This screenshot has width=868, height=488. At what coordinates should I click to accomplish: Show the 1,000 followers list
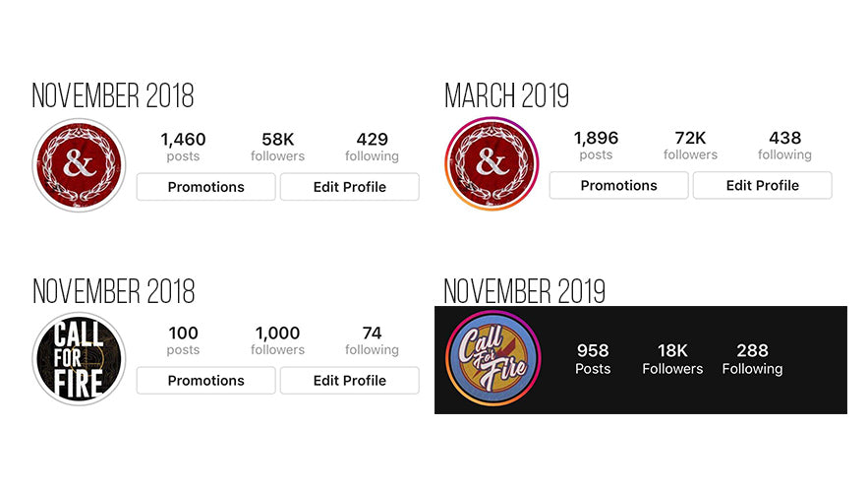click(x=277, y=340)
